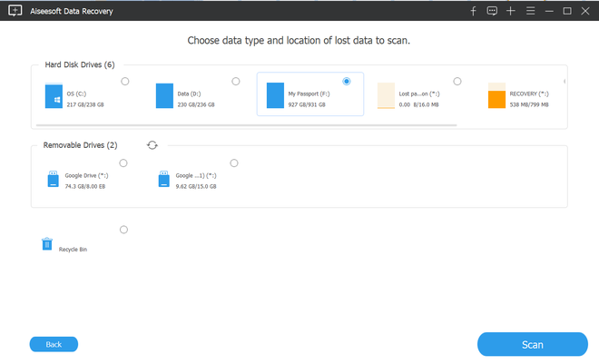Click the '217 GB/238 GB' size text
The width and height of the screenshot is (599, 364).
[x=85, y=104]
